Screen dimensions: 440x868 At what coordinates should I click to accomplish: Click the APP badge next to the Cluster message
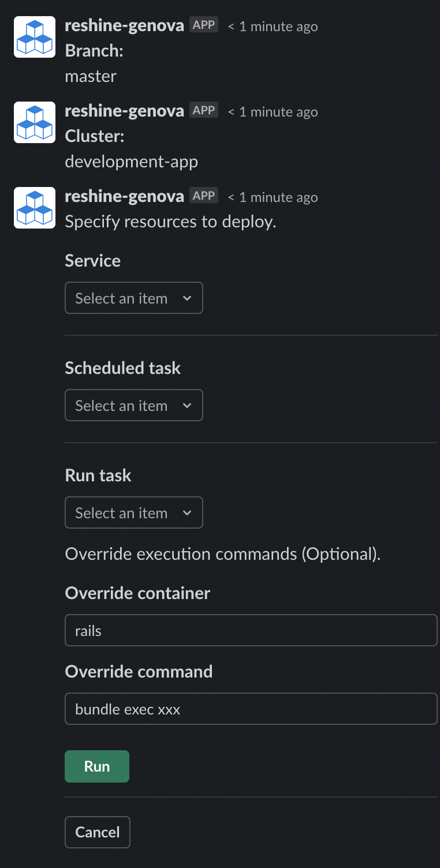click(203, 110)
